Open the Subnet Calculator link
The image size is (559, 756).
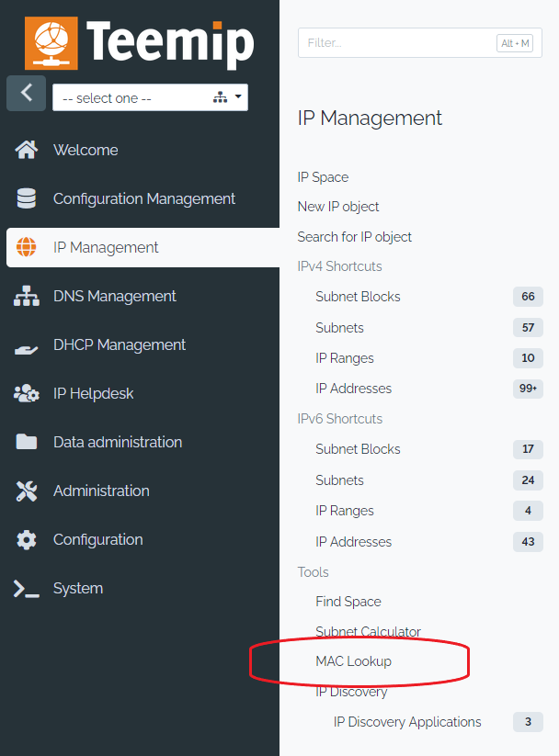368,632
